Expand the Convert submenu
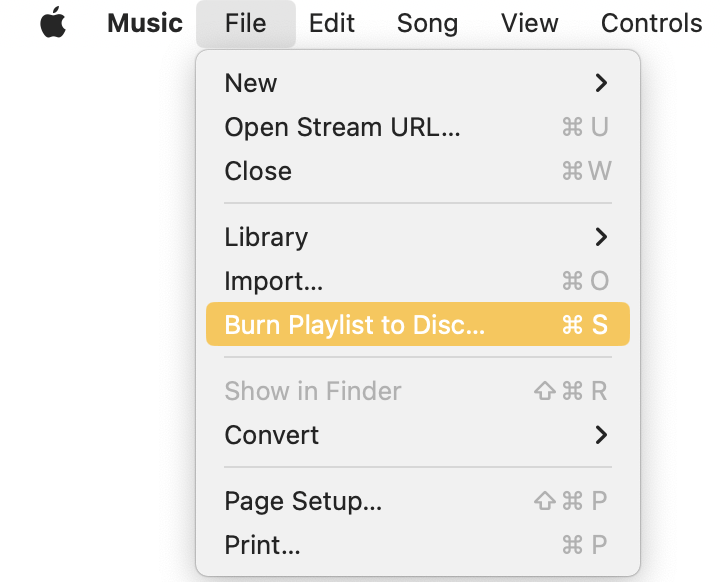The width and height of the screenshot is (720, 582). [x=272, y=435]
